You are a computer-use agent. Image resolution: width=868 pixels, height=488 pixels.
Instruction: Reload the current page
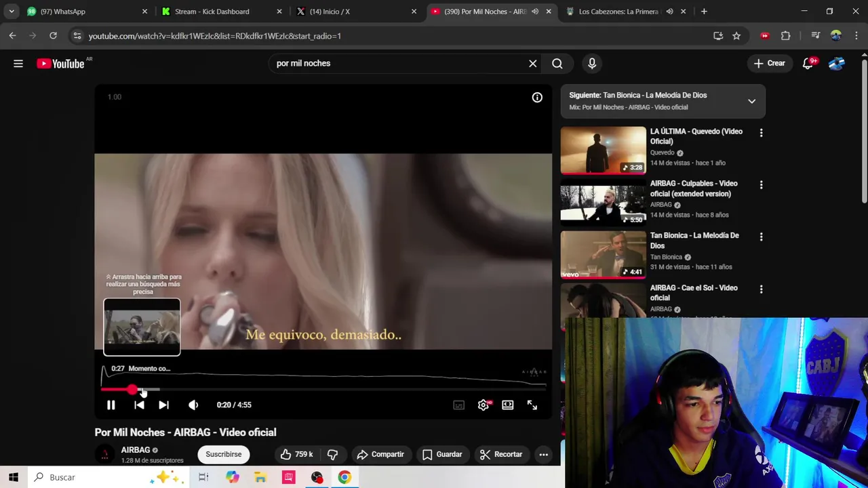pyautogui.click(x=53, y=36)
